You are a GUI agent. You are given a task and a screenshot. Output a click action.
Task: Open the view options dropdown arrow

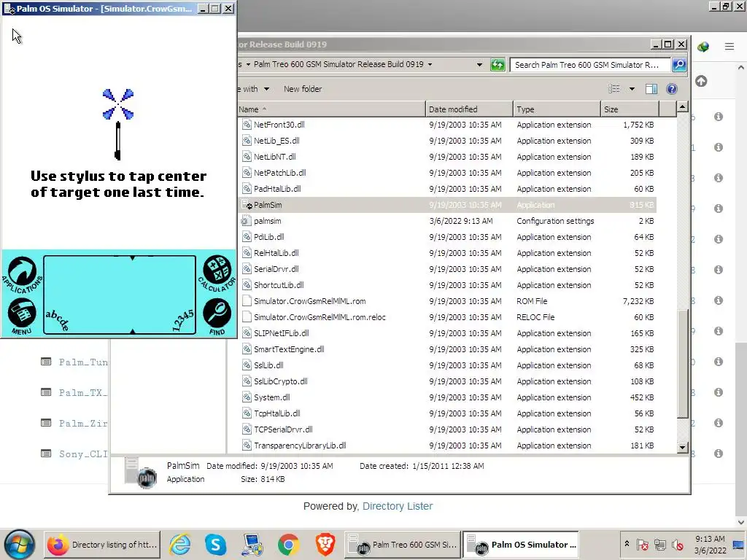632,89
